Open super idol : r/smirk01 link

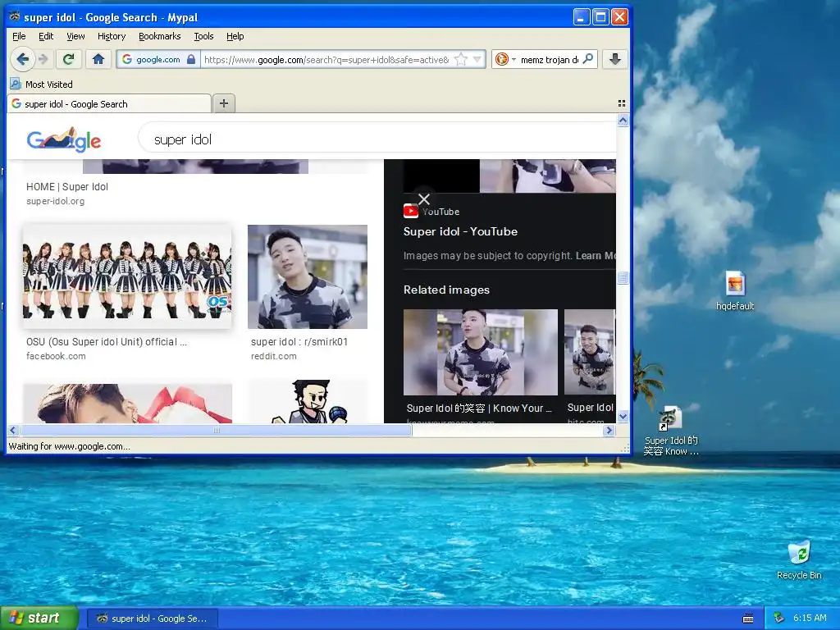pyautogui.click(x=299, y=342)
